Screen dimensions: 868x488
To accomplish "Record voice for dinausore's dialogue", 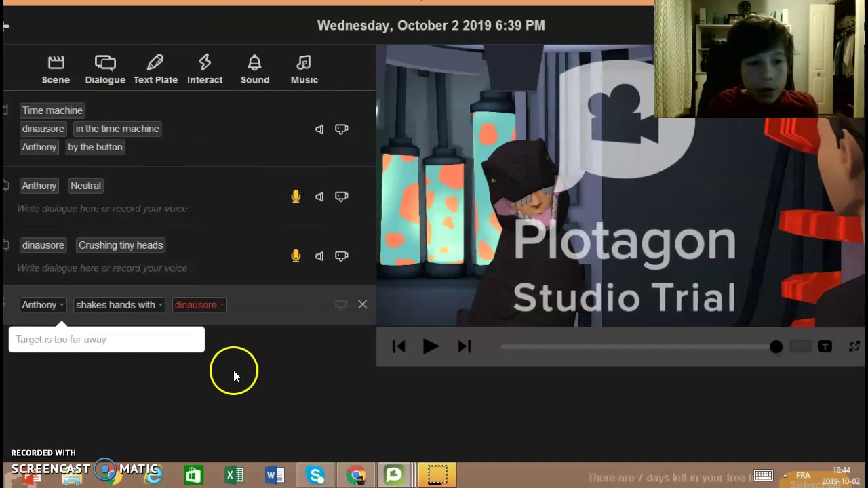I will (296, 256).
